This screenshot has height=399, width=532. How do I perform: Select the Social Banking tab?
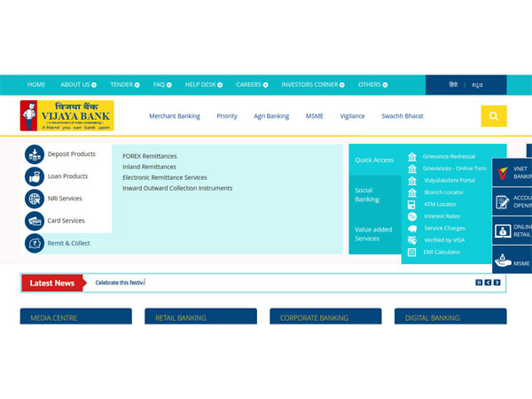[x=367, y=194]
